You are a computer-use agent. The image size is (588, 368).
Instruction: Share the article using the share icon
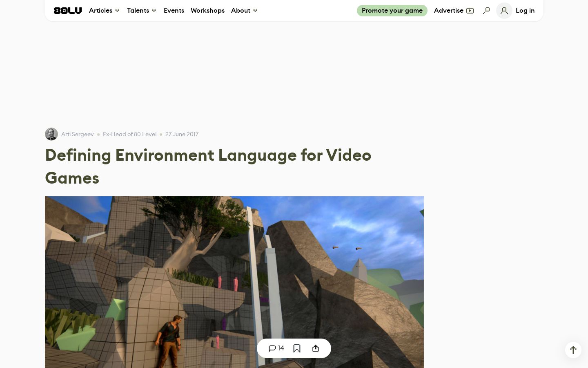(x=316, y=348)
